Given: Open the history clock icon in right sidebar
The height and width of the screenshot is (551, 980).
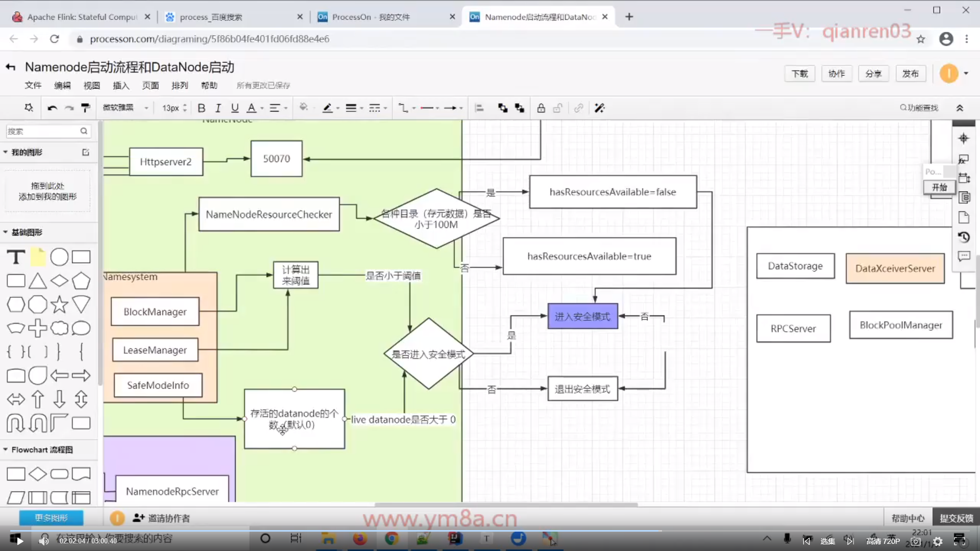Looking at the screenshot, I should tap(964, 237).
